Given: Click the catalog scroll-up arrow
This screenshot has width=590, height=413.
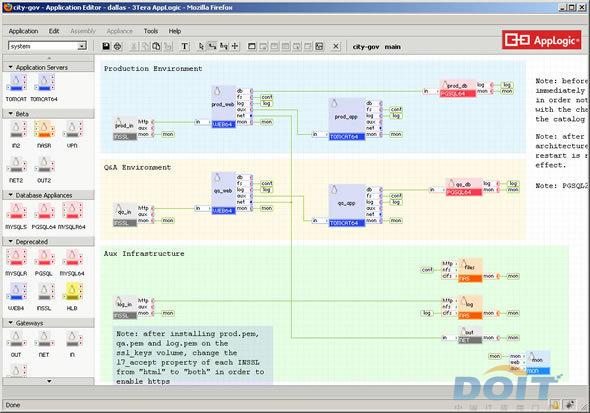Looking at the screenshot, I should [49, 58].
